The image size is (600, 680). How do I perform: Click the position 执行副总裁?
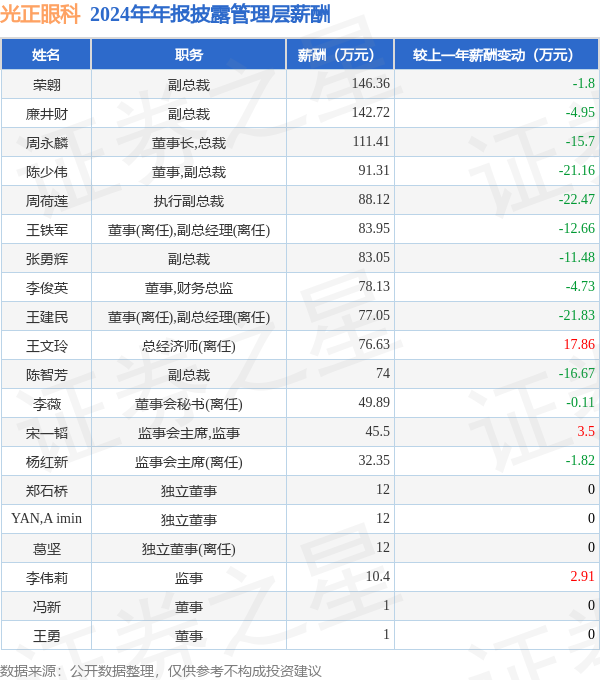189,201
